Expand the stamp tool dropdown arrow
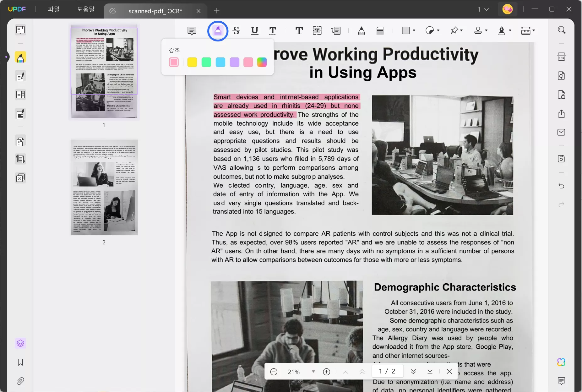Image resolution: width=582 pixels, height=392 pixels. pos(486,30)
